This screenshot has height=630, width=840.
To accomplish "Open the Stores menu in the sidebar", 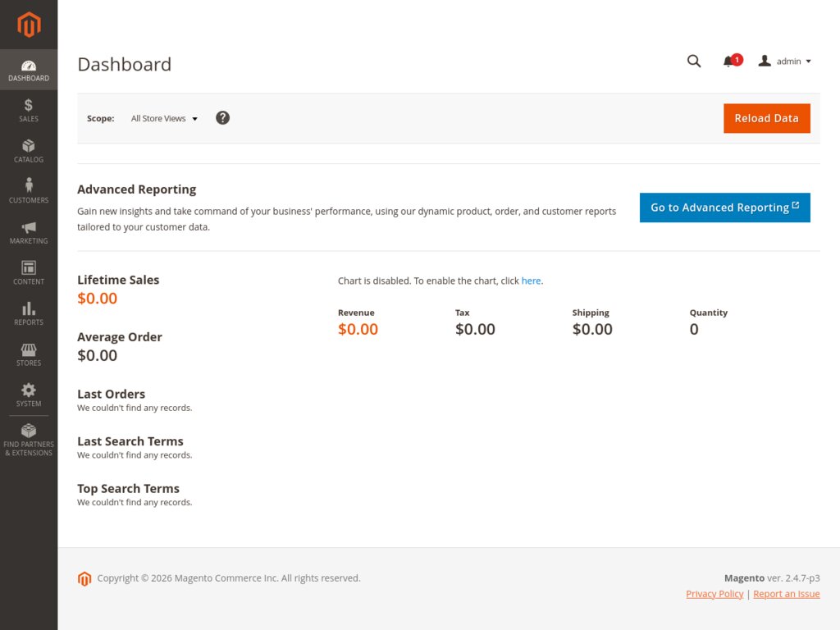I will [x=29, y=354].
